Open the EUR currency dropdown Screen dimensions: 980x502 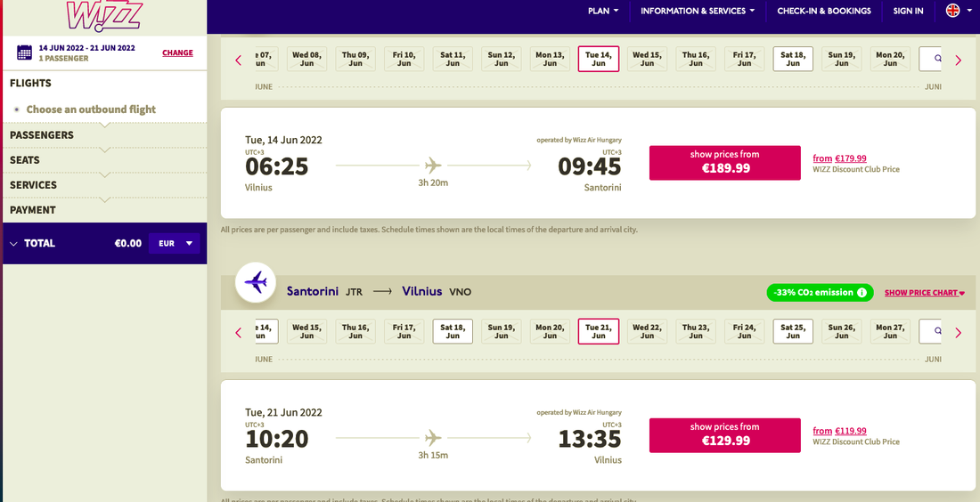click(175, 243)
